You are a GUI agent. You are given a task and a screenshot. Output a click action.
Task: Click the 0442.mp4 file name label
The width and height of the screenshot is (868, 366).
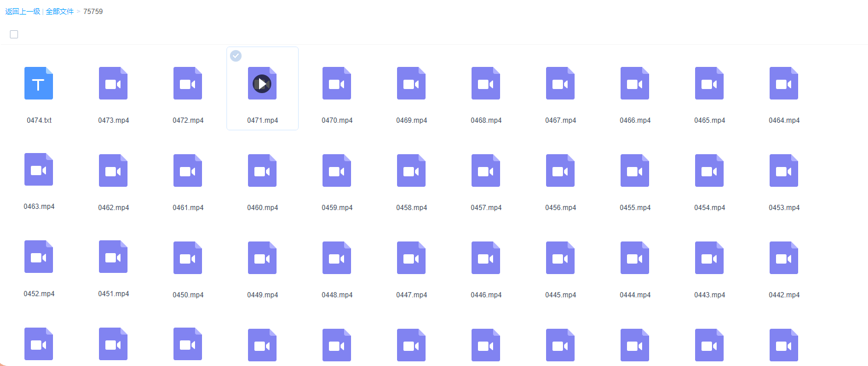click(x=784, y=295)
